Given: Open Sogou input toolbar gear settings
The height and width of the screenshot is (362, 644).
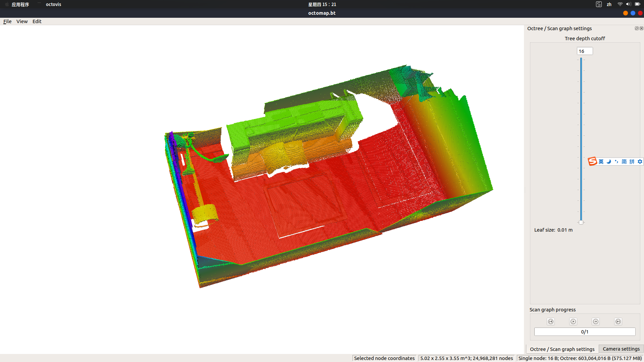Looking at the screenshot, I should click(640, 162).
